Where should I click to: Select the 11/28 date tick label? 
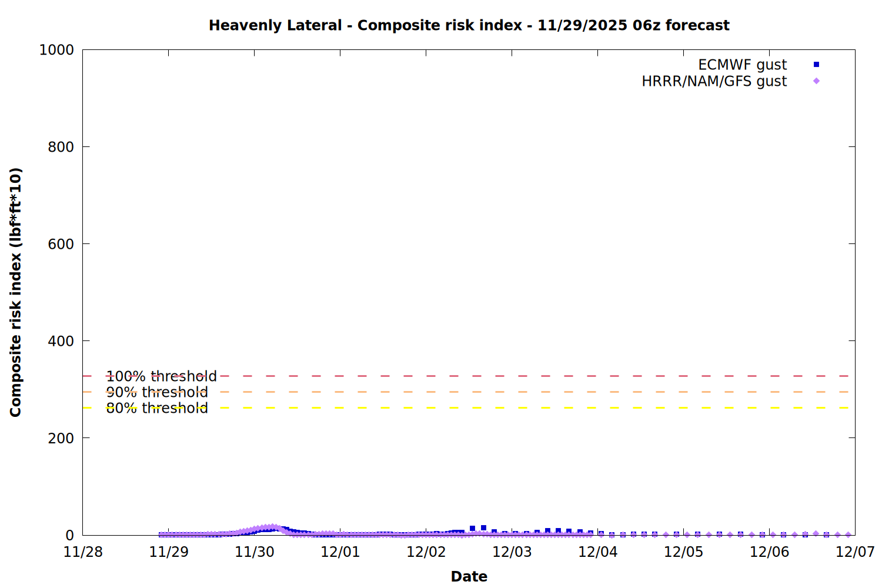(83, 552)
